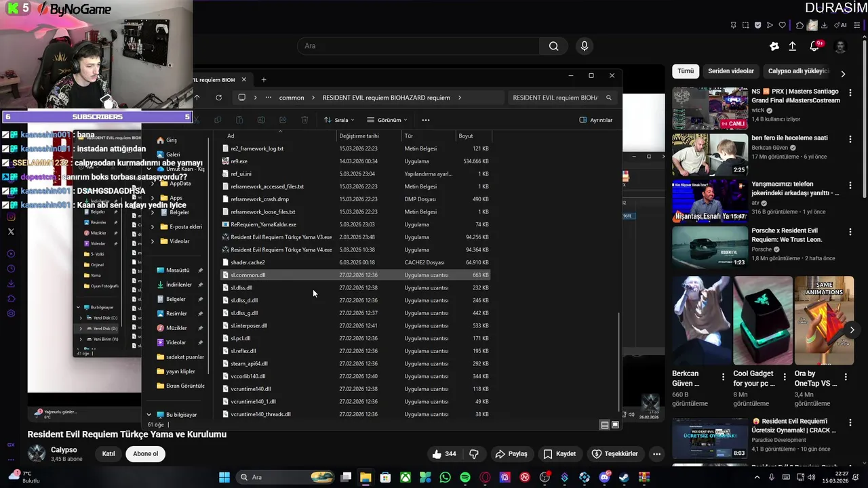Open pinned 'Masaüstü' in sidebar
Screen dimensions: 868x488
coord(178,270)
